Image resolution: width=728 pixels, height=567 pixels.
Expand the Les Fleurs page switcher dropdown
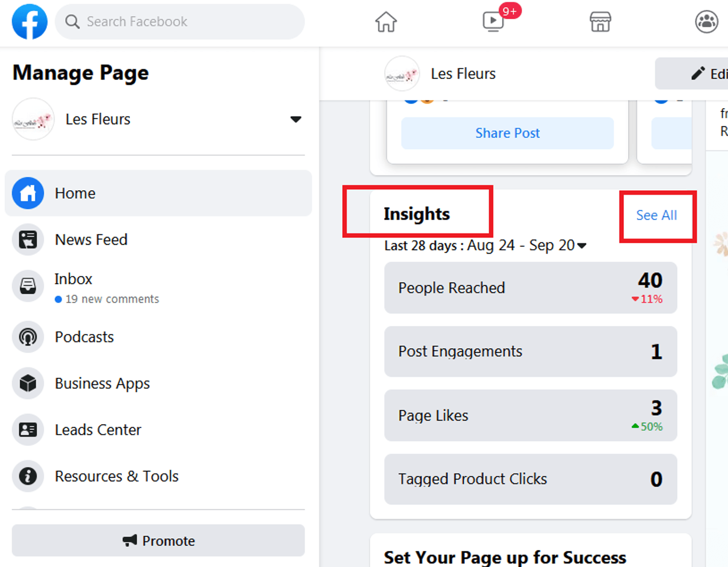click(x=295, y=120)
